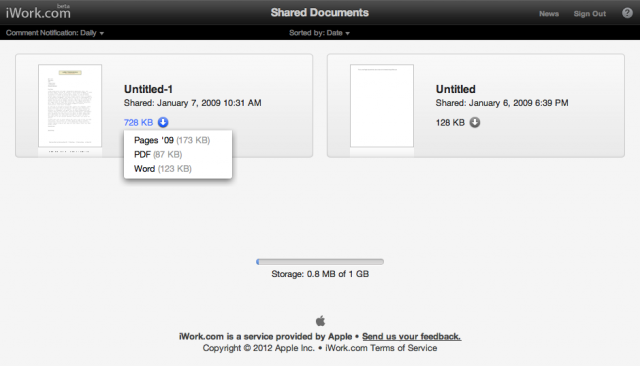Screen dimensions: 640x366
Task: Open the Untitled-1 document thumbnail
Action: [70, 106]
